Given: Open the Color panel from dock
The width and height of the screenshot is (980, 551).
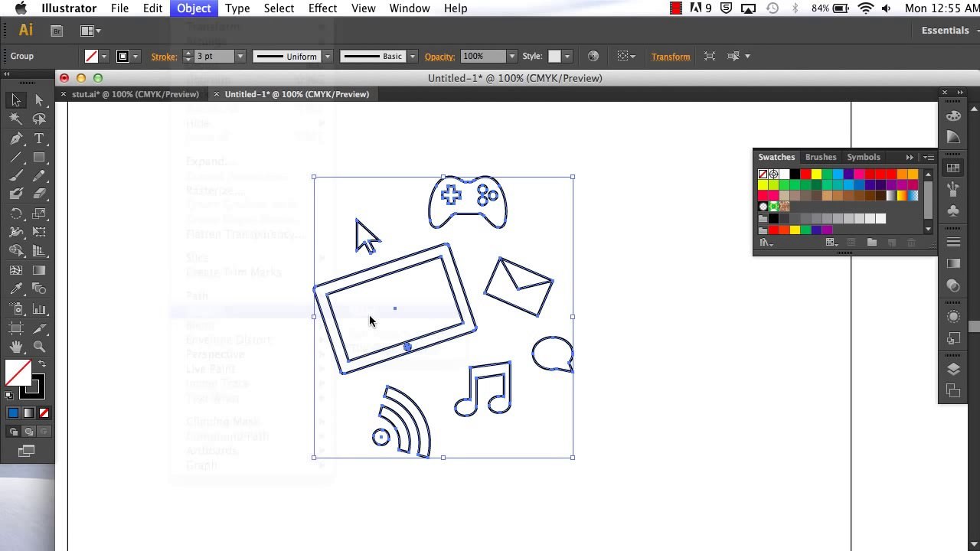Looking at the screenshot, I should coord(953,116).
